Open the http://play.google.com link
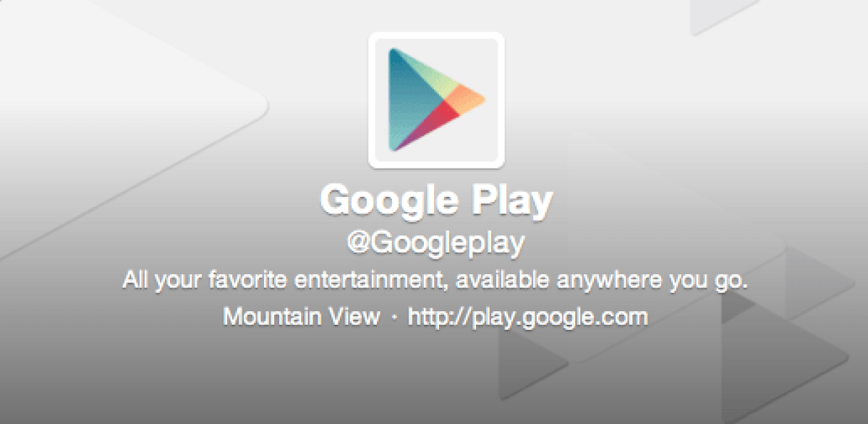 click(528, 317)
